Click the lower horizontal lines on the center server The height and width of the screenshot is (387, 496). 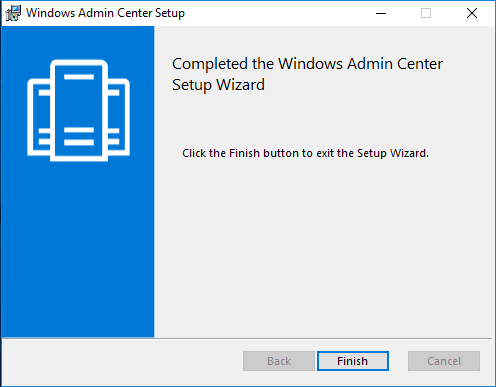tap(79, 136)
